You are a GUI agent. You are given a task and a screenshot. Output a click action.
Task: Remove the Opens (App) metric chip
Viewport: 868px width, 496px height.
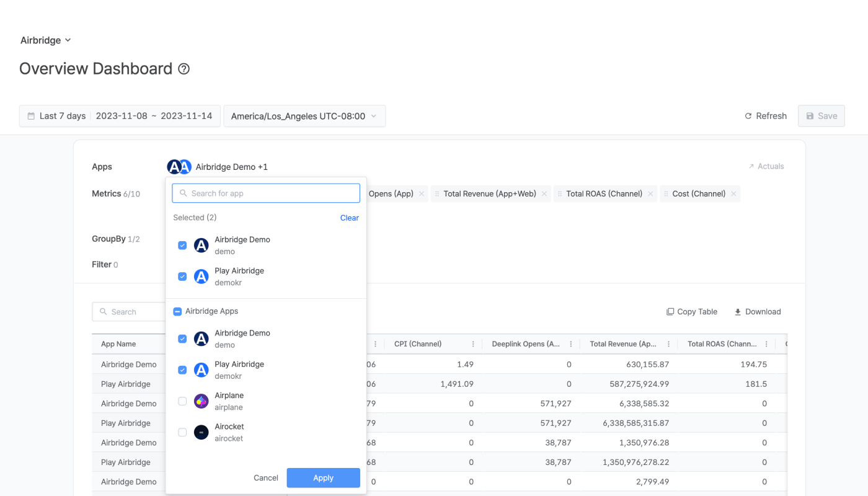click(x=422, y=194)
